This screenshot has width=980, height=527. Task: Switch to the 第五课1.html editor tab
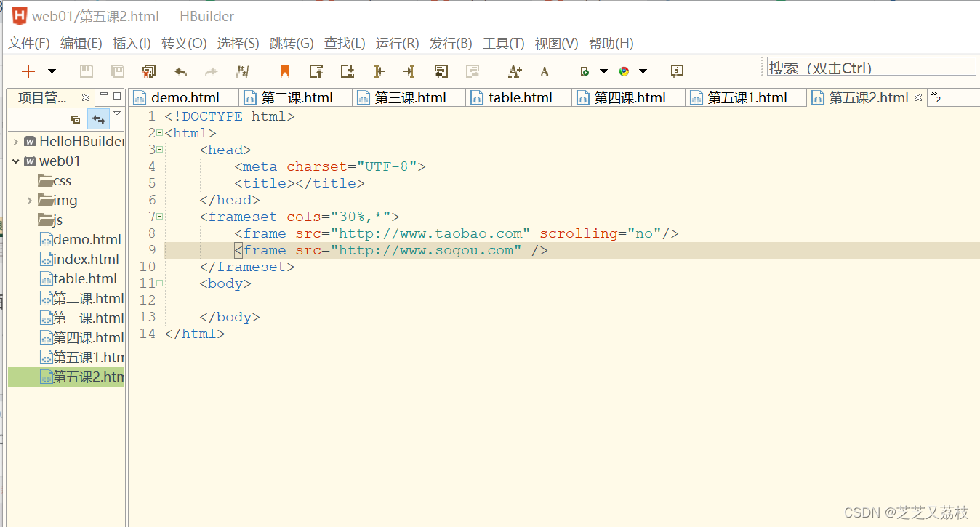tap(747, 97)
